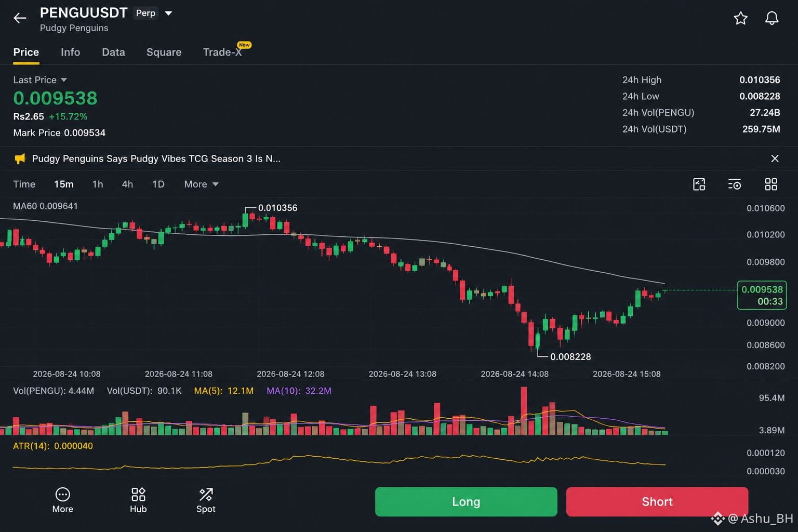Add PENGUUSDT to favorites with the star icon

click(740, 18)
